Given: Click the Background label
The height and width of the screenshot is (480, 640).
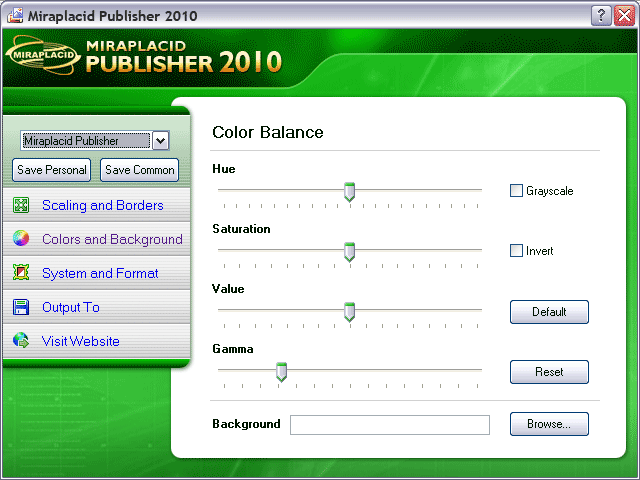Looking at the screenshot, I should pyautogui.click(x=246, y=424).
